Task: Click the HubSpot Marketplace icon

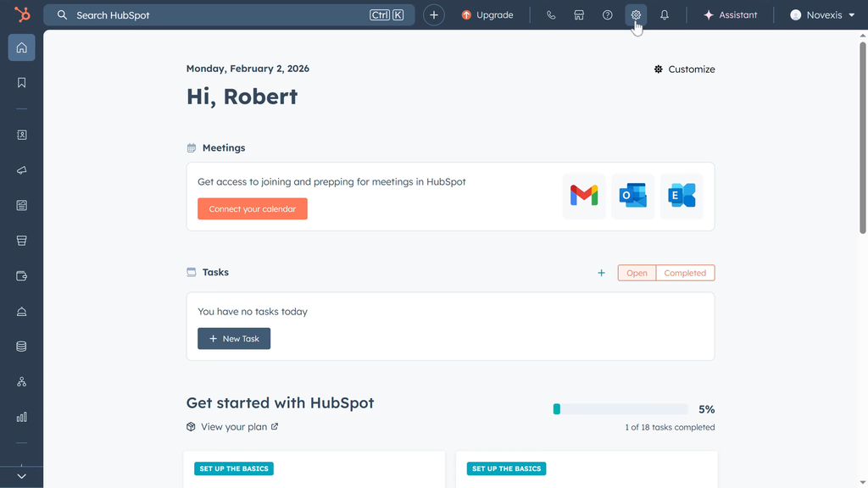Action: click(x=579, y=15)
